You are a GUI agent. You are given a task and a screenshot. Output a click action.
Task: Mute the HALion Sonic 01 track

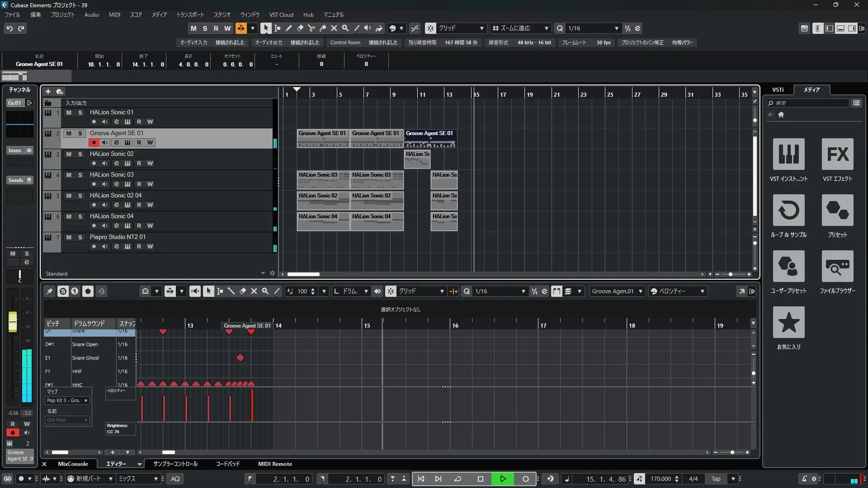point(69,113)
